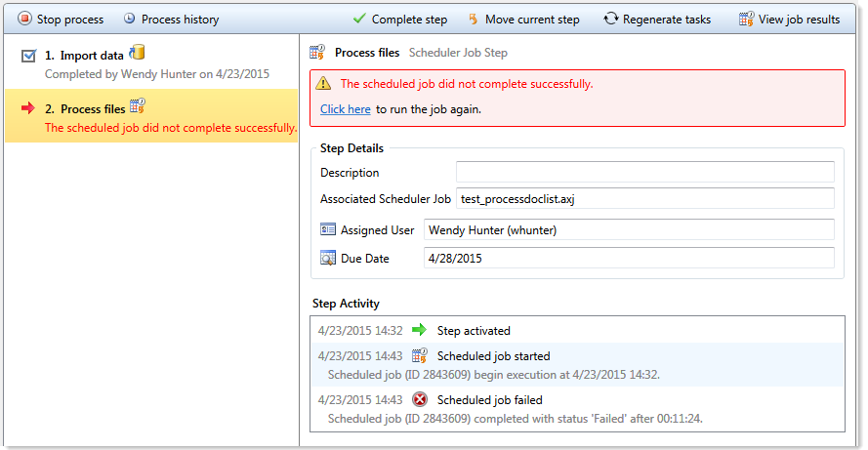Click the Regenerate tasks refresh icon
This screenshot has width=868, height=450.
point(611,19)
